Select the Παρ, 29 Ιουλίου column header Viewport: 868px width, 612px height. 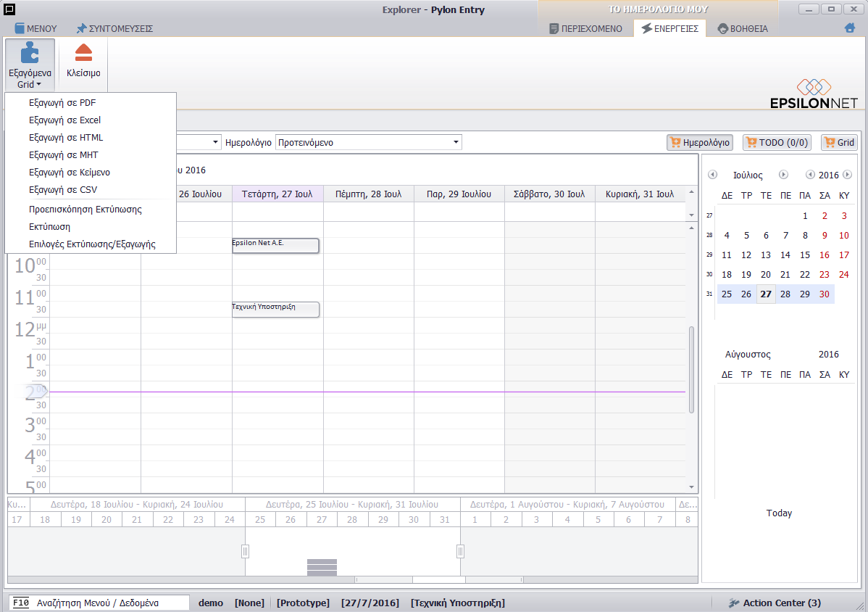pos(459,194)
